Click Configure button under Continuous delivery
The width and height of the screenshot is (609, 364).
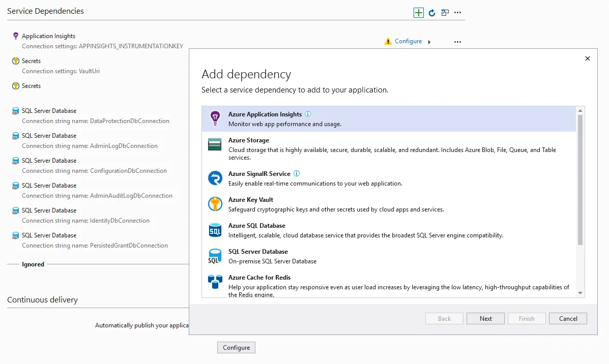236,348
